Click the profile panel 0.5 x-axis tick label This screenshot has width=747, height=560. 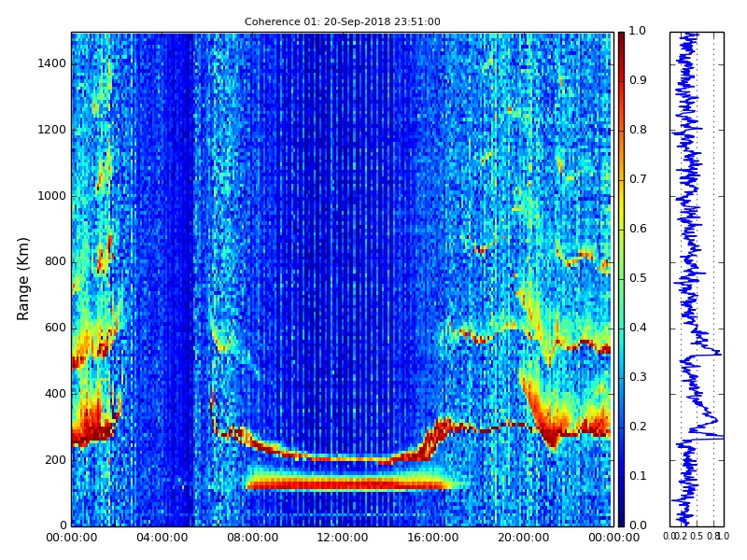696,537
